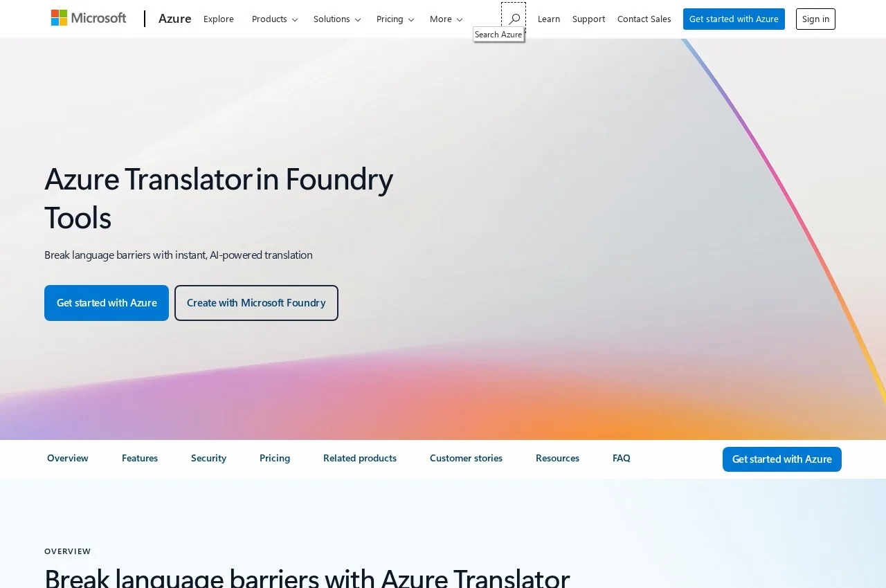This screenshot has height=588, width=886.
Task: Open the Search Azure magnifier icon
Action: [x=514, y=19]
